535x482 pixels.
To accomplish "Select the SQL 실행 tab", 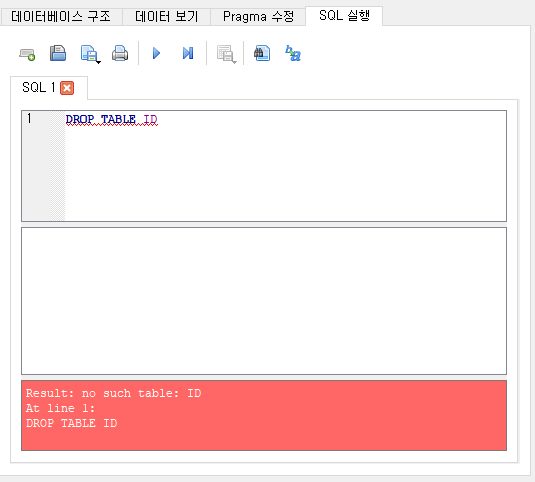I will (344, 16).
